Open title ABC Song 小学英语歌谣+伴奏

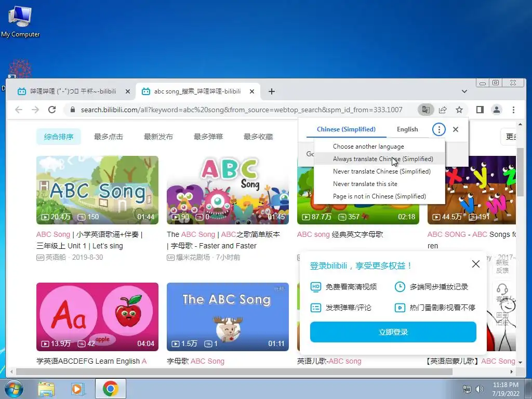(89, 240)
